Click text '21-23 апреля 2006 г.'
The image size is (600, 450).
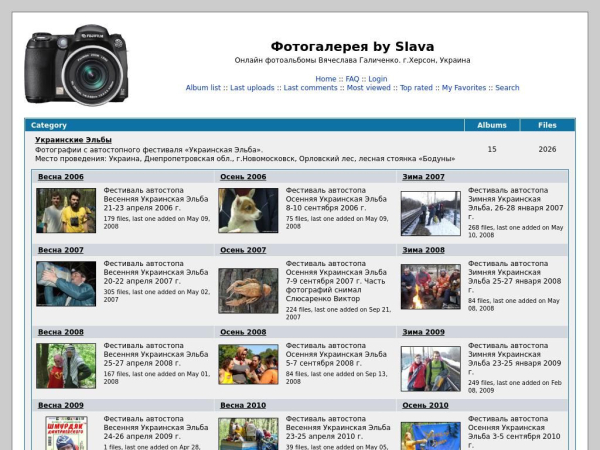click(142, 208)
